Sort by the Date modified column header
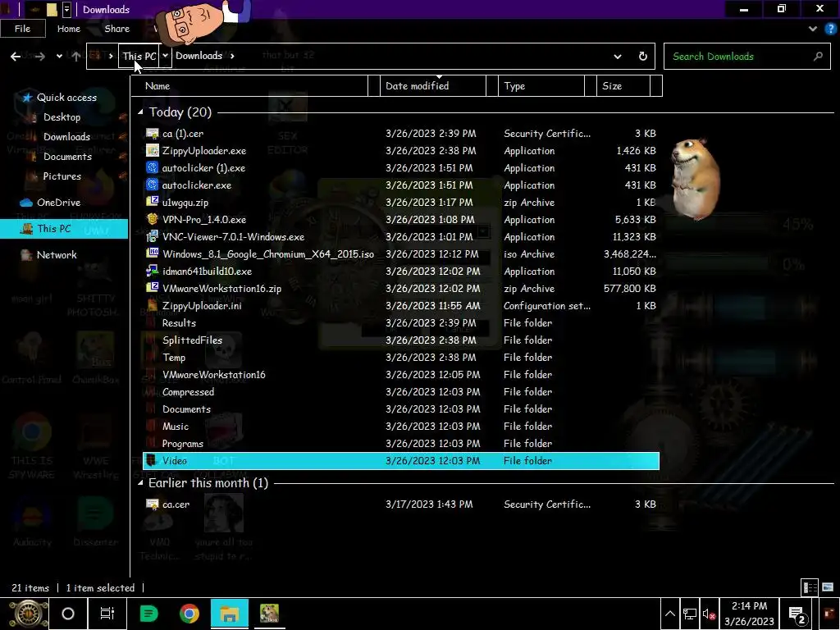840x630 pixels. [433, 85]
